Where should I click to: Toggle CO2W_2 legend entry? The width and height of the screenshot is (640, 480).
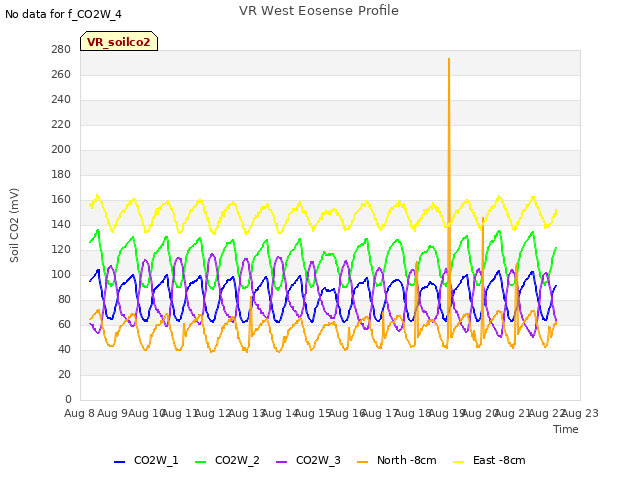[227, 460]
